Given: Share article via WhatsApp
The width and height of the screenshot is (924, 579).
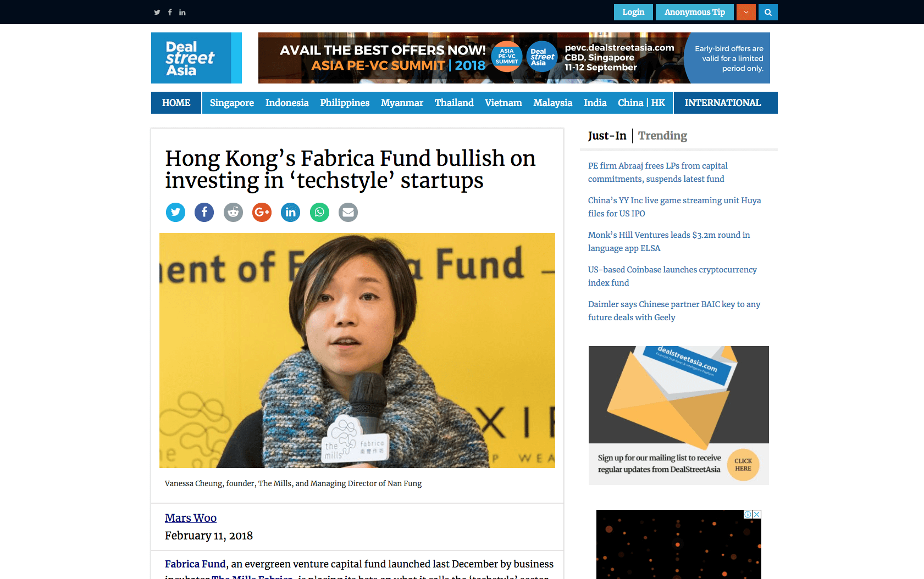Looking at the screenshot, I should coord(319,212).
